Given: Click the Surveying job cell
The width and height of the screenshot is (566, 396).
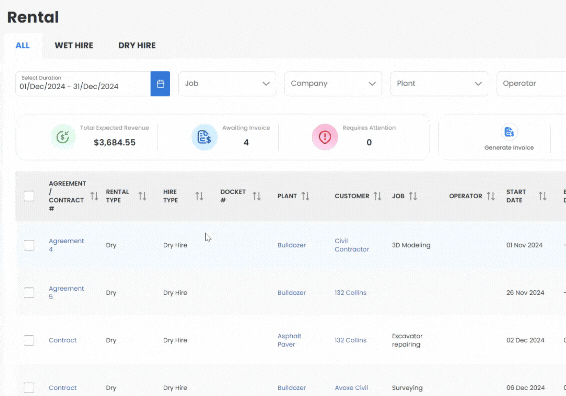Looking at the screenshot, I should (407, 388).
